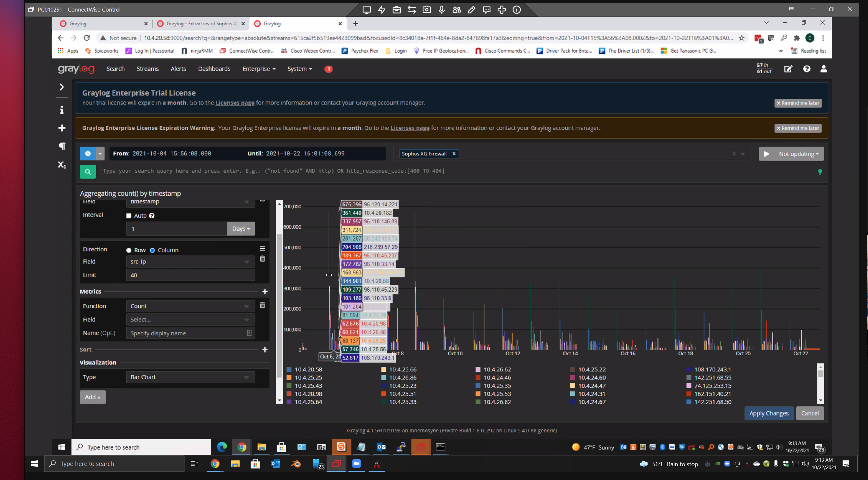The image size is (868, 480).
Task: Take a screenshot with the camera toolbar icon
Action: 427,9
